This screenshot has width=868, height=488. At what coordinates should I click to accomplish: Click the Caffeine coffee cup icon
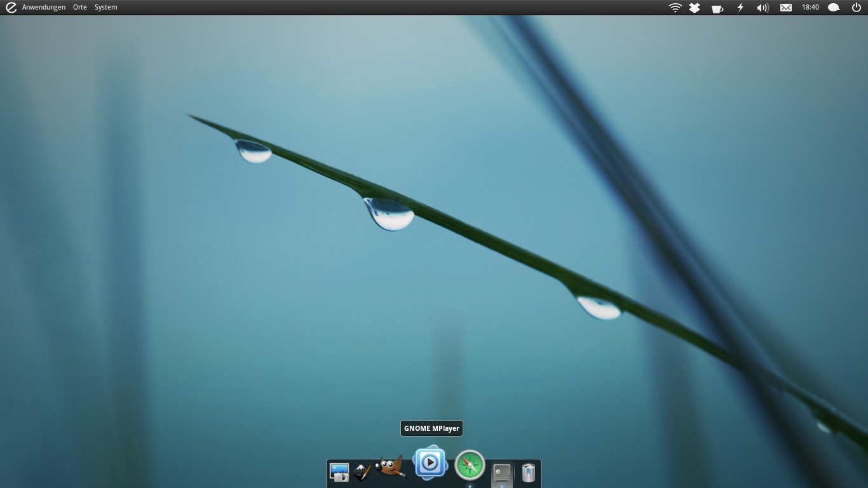(x=717, y=8)
